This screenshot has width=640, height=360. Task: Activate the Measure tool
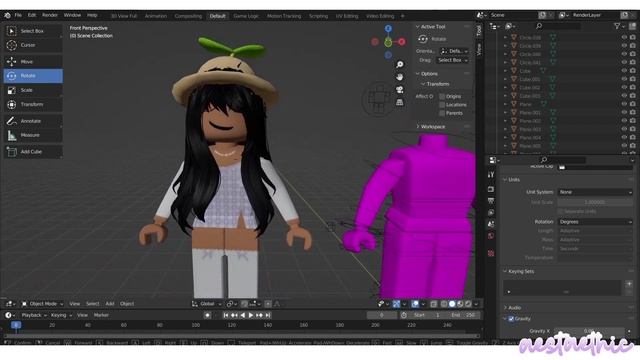[x=33, y=135]
